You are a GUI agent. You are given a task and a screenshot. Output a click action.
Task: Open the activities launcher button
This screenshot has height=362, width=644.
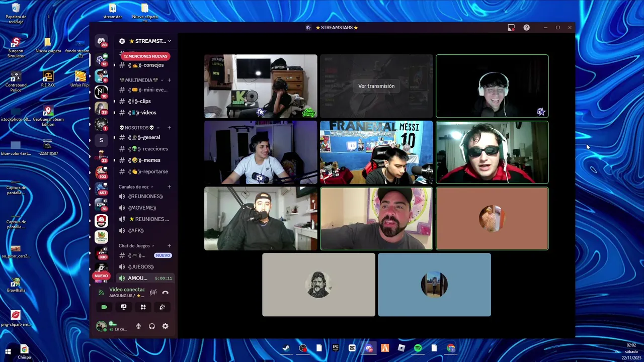pyautogui.click(x=143, y=307)
